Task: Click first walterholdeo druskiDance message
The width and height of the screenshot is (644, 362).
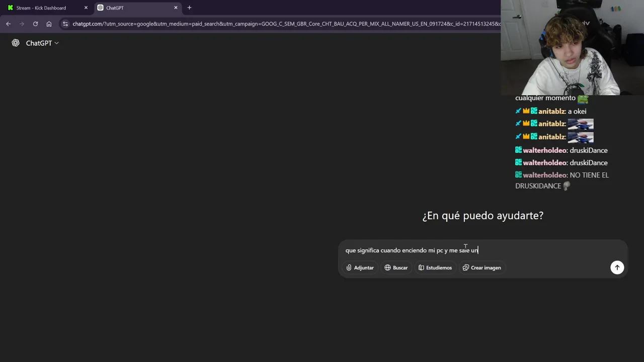Action: click(561, 150)
